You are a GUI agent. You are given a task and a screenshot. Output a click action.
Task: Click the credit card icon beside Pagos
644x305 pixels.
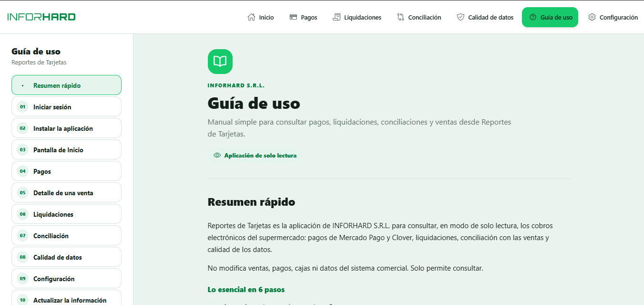[293, 17]
